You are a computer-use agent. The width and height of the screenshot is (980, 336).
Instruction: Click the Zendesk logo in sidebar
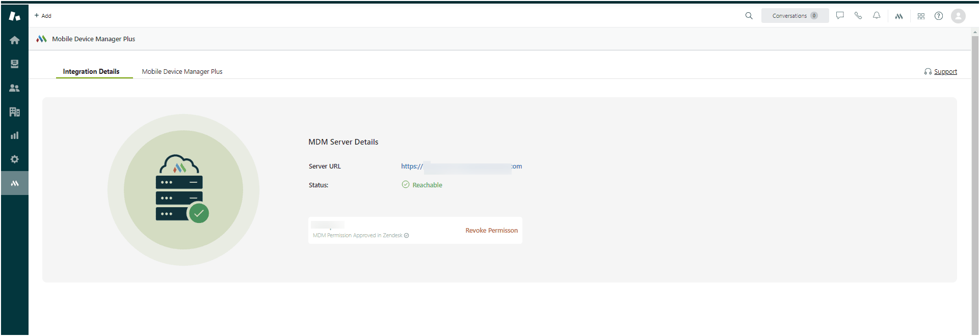click(15, 16)
